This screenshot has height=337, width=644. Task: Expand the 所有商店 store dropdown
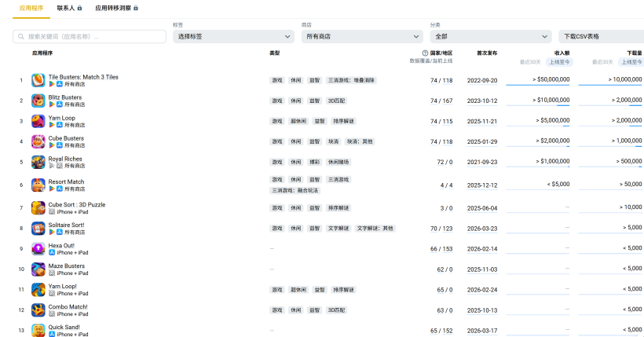click(362, 36)
